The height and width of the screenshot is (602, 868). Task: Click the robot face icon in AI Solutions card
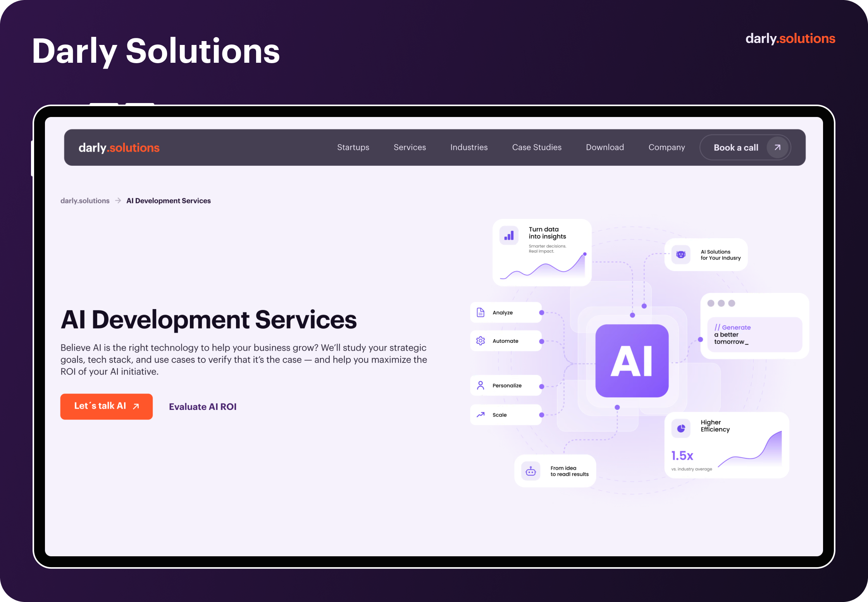pyautogui.click(x=681, y=255)
